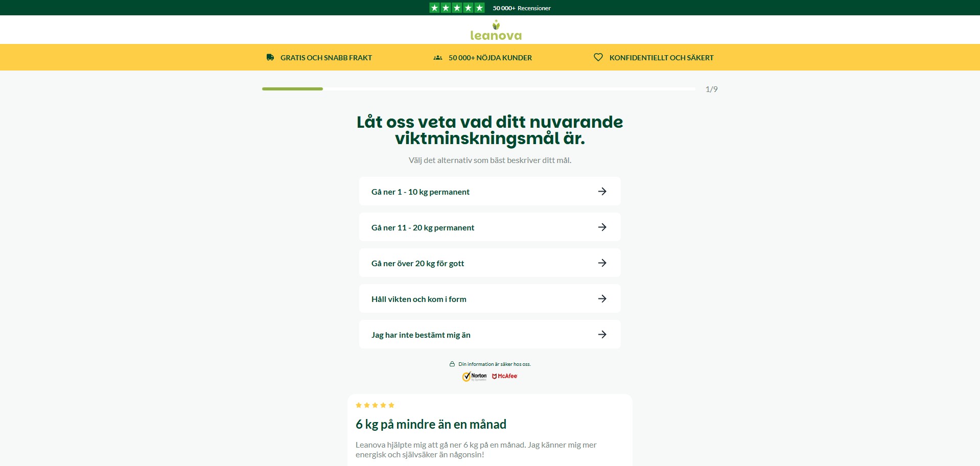Screen dimensions: 980x466
Task: Click the '50 000+ NÖJDA KUNDER' label
Action: click(490, 58)
